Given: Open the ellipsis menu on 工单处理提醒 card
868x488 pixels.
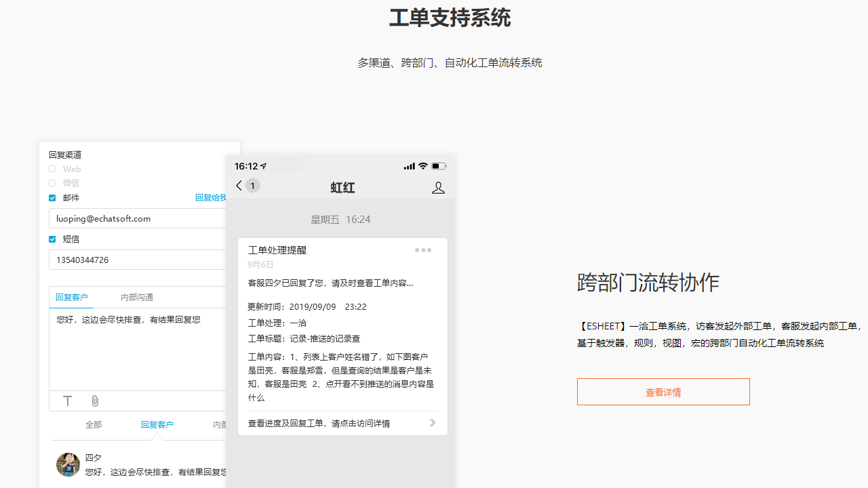Looking at the screenshot, I should click(423, 250).
